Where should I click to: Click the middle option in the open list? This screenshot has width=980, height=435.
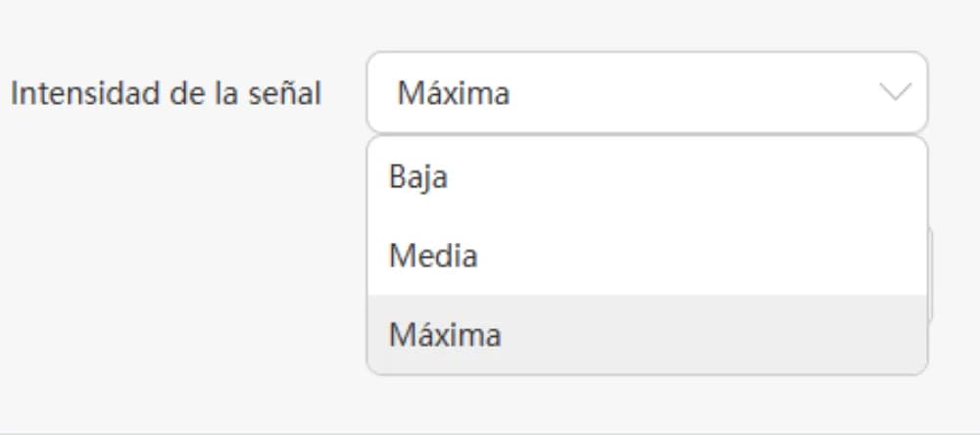pyautogui.click(x=647, y=256)
